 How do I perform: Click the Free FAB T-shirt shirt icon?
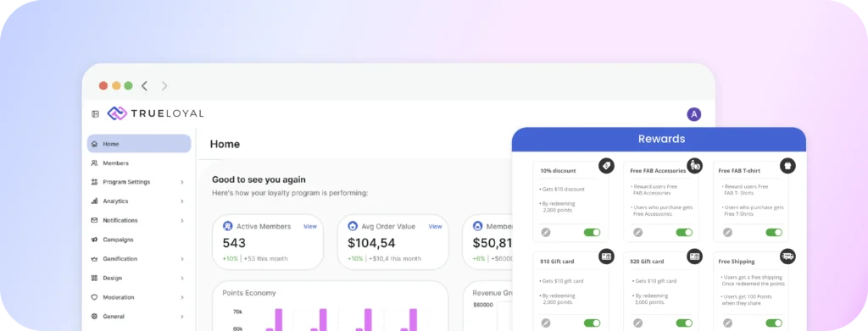(x=787, y=165)
